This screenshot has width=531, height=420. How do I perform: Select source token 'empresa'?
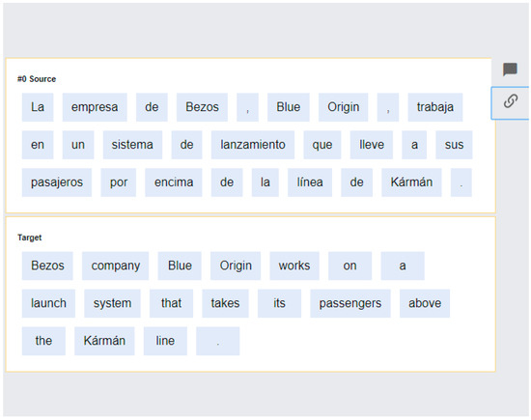coord(95,107)
